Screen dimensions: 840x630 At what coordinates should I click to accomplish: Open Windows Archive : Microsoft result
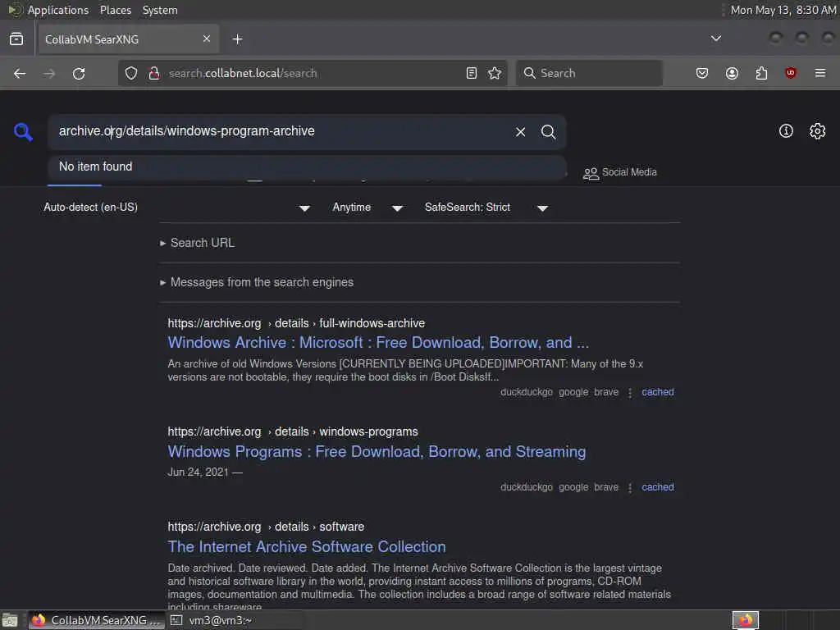(x=378, y=343)
